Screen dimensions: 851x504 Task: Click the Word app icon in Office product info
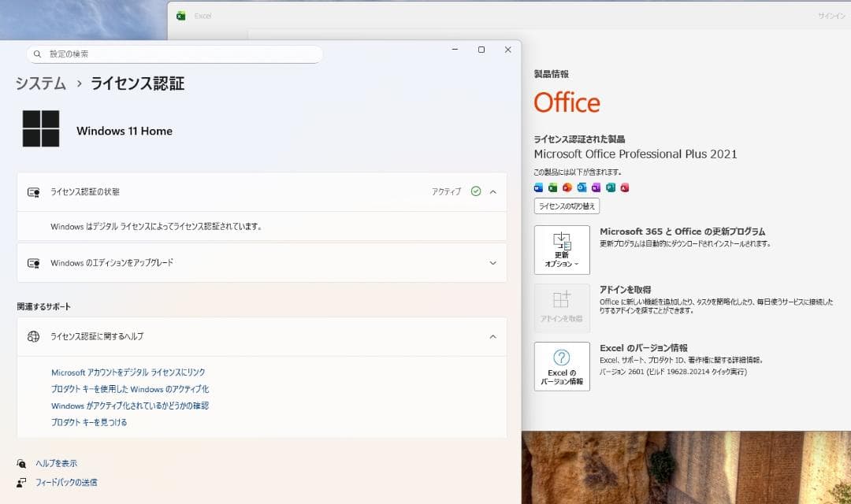point(538,187)
